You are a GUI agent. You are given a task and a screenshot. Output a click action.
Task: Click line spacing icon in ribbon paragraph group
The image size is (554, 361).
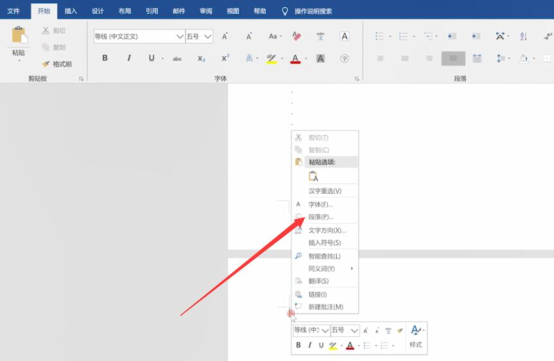coord(501,58)
